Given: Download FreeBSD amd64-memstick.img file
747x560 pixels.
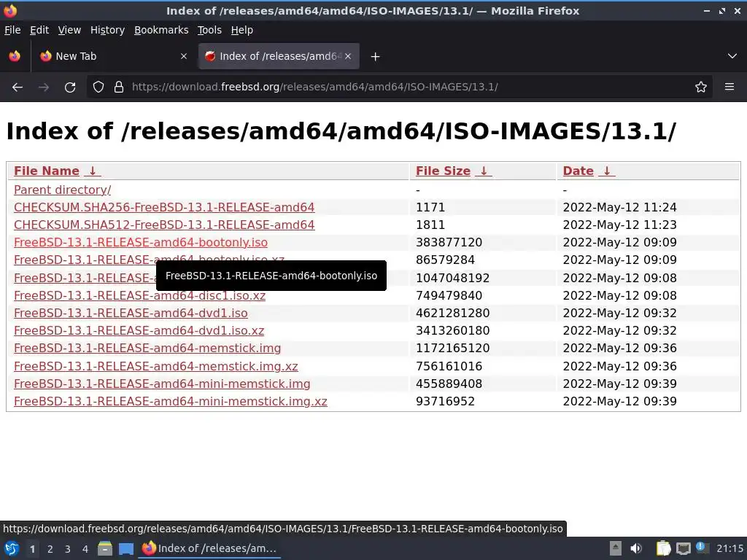Looking at the screenshot, I should point(147,348).
